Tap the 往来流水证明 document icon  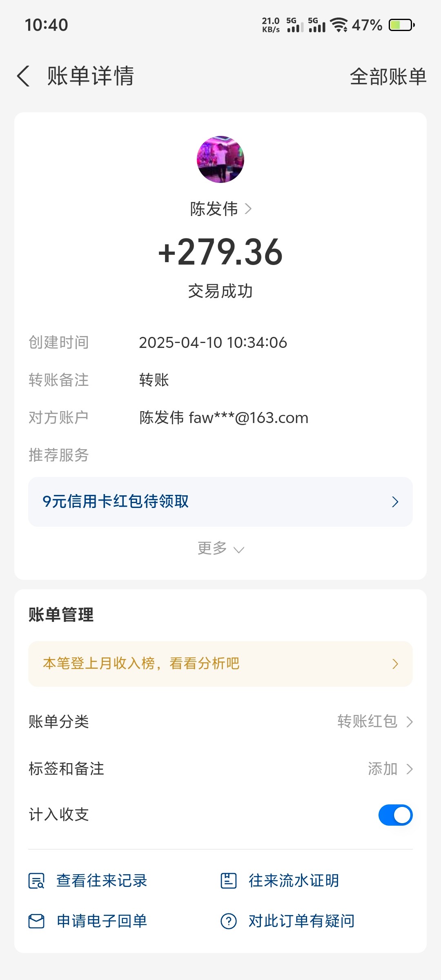(228, 881)
